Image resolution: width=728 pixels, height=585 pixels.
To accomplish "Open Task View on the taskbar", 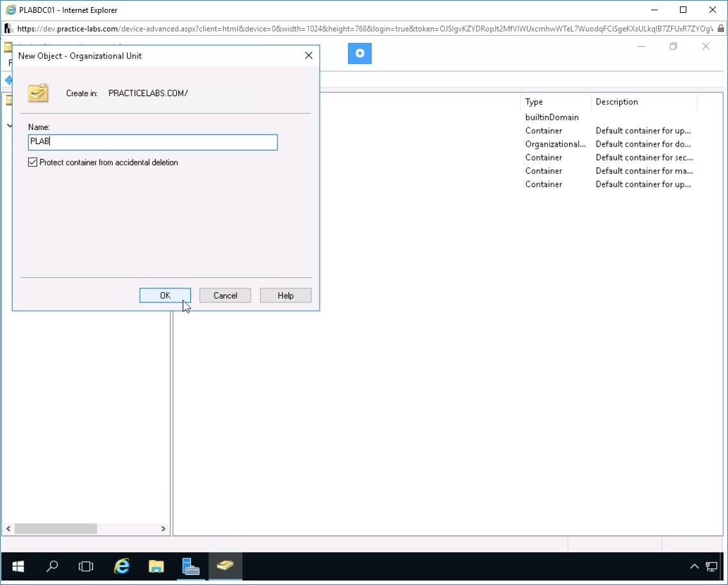I will point(86,566).
